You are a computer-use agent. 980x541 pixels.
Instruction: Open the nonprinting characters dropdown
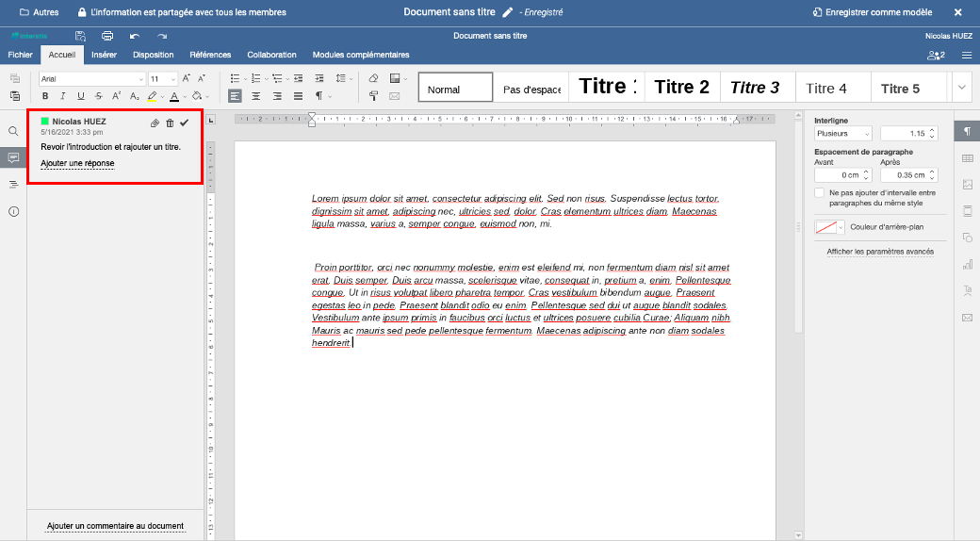[330, 96]
